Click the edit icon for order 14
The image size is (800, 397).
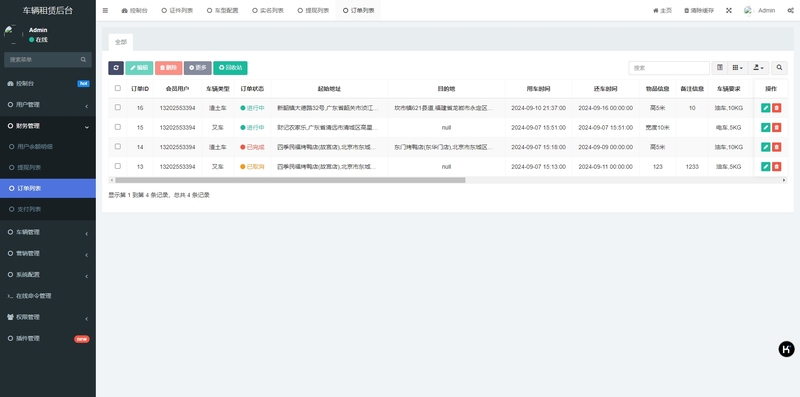tap(765, 147)
